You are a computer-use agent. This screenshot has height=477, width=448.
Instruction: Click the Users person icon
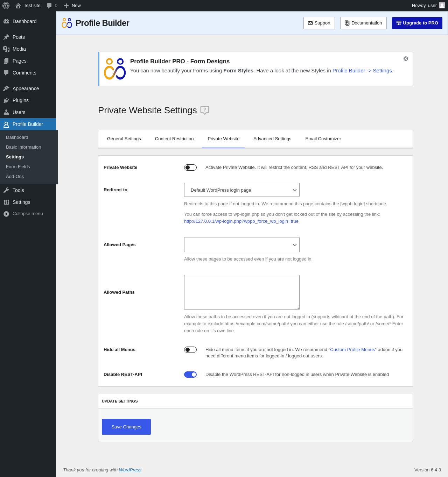pyautogui.click(x=6, y=112)
